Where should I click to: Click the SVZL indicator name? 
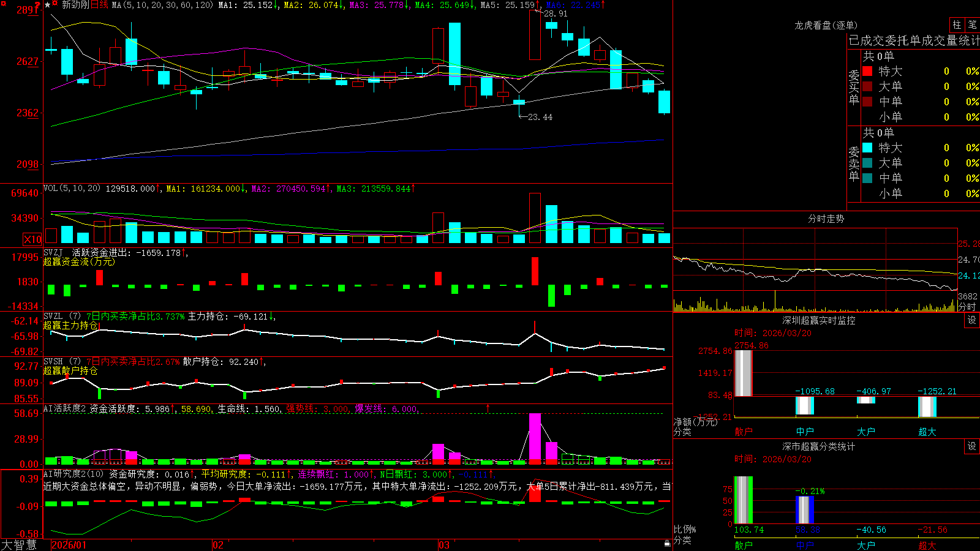click(x=53, y=316)
